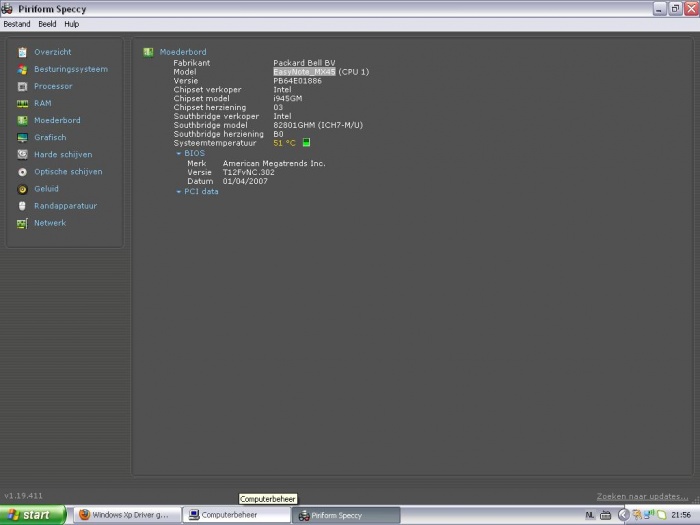Image resolution: width=700 pixels, height=525 pixels.
Task: Click the Netwerk adapter icon
Action: pyautogui.click(x=22, y=223)
